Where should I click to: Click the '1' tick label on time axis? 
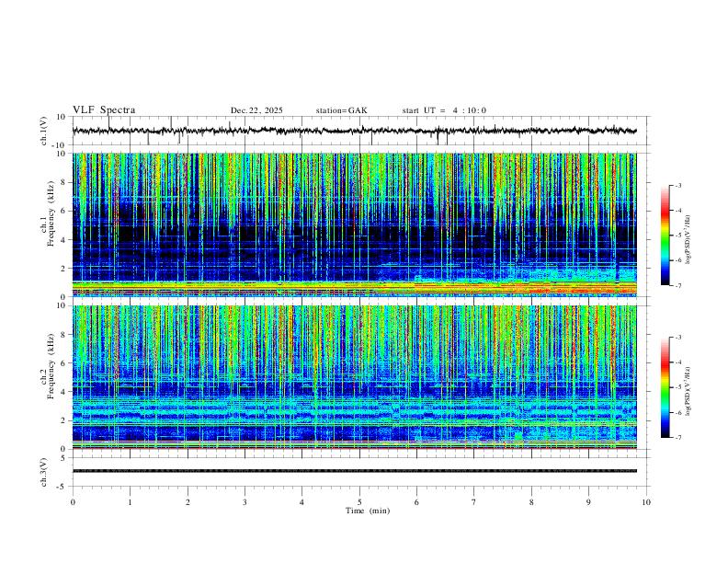click(x=130, y=502)
